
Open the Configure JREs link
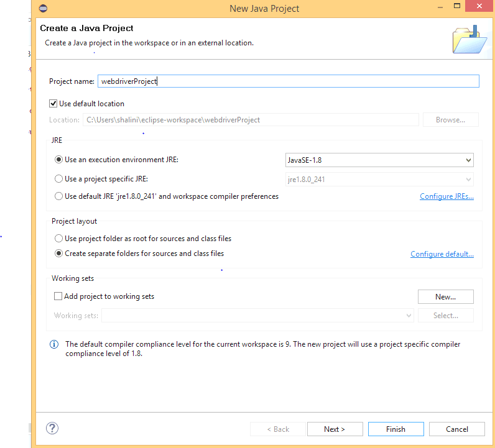pyautogui.click(x=446, y=197)
